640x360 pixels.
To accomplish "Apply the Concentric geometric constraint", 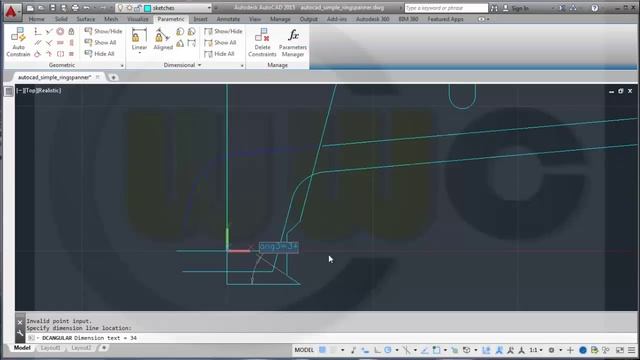I will (x=60, y=31).
